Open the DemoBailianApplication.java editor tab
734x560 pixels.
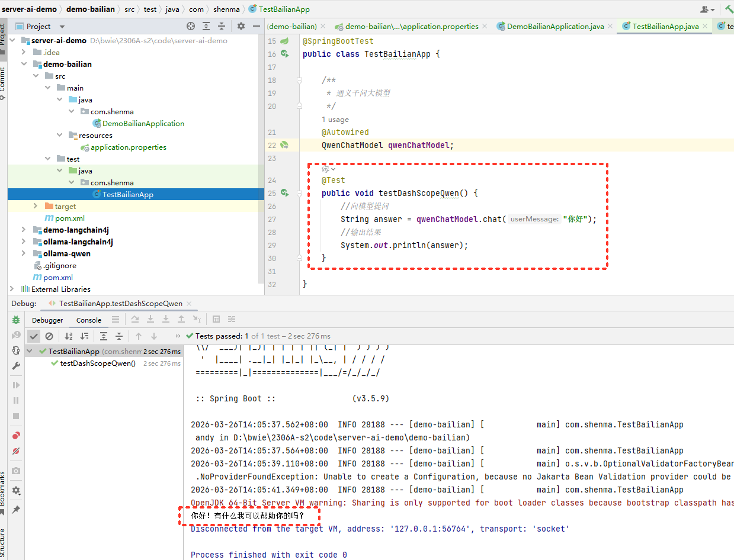(x=555, y=27)
